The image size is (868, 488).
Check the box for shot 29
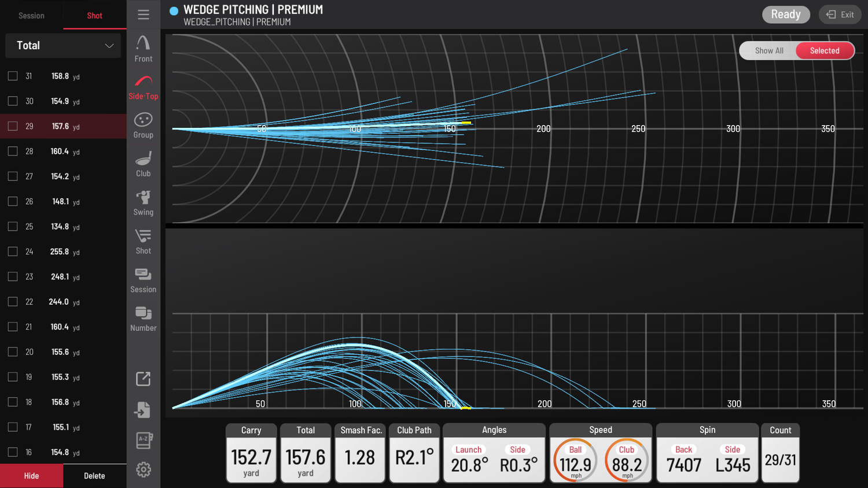pyautogui.click(x=13, y=126)
